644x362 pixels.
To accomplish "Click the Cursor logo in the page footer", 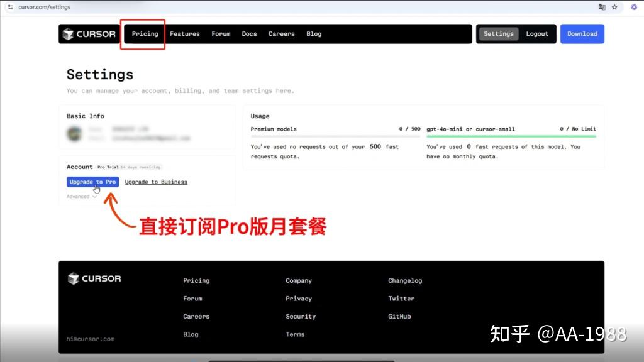I will pyautogui.click(x=93, y=278).
